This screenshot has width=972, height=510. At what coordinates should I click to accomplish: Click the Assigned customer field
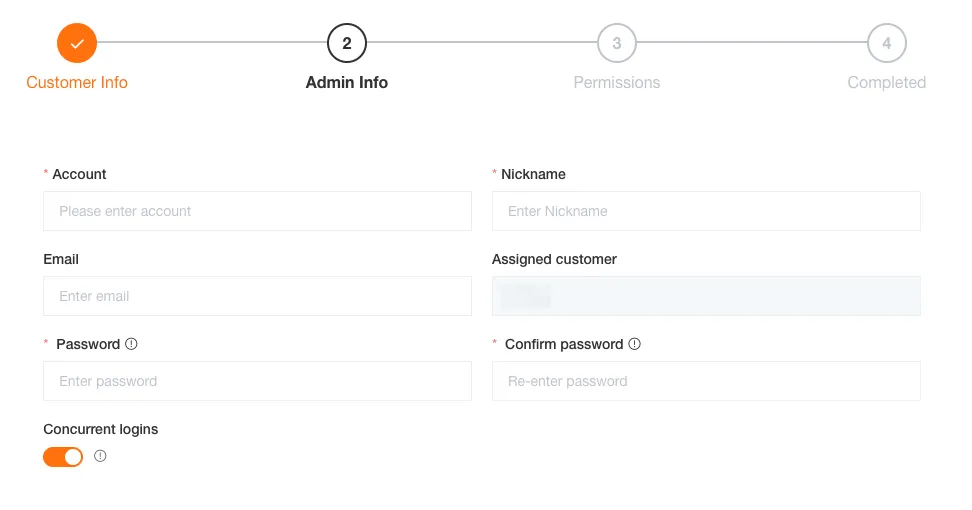point(706,296)
